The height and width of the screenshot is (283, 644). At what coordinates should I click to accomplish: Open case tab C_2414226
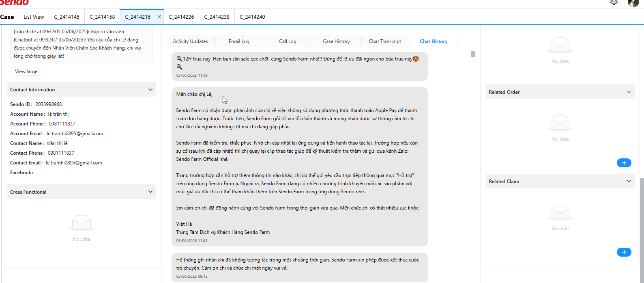click(181, 17)
